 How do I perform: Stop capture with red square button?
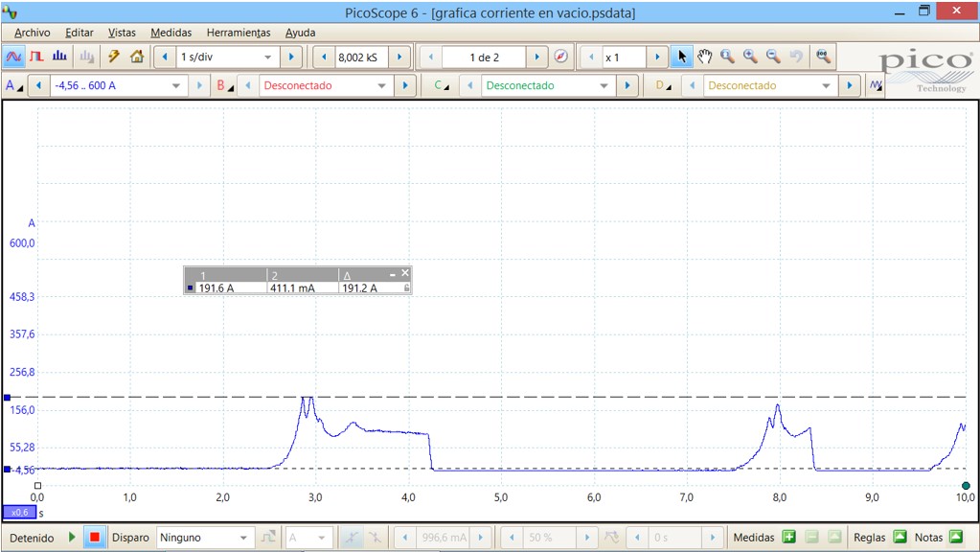click(x=95, y=537)
